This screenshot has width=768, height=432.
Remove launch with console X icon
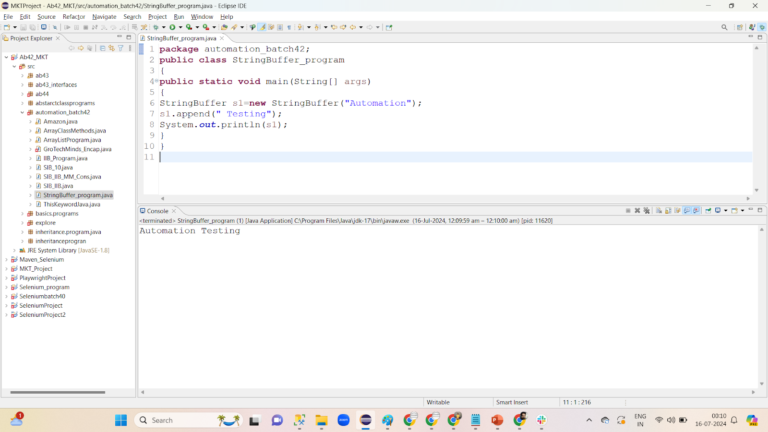coord(637,211)
